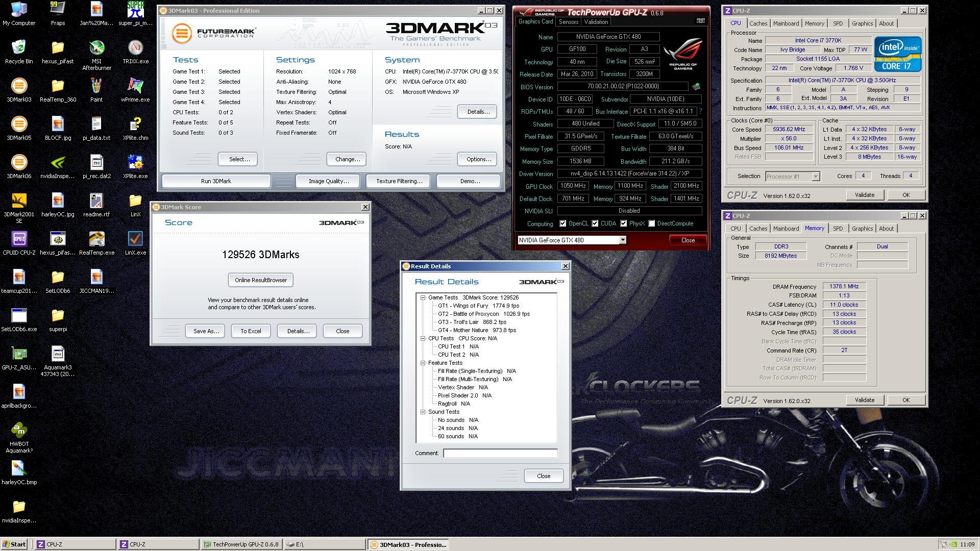Switch to Validation tab in GPU-Z

[596, 22]
